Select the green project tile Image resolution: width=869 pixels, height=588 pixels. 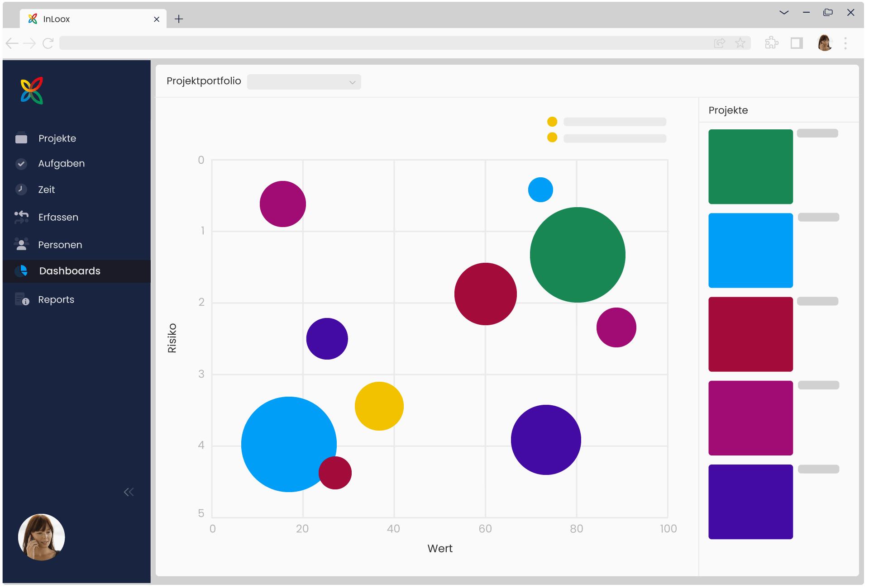pos(750,167)
